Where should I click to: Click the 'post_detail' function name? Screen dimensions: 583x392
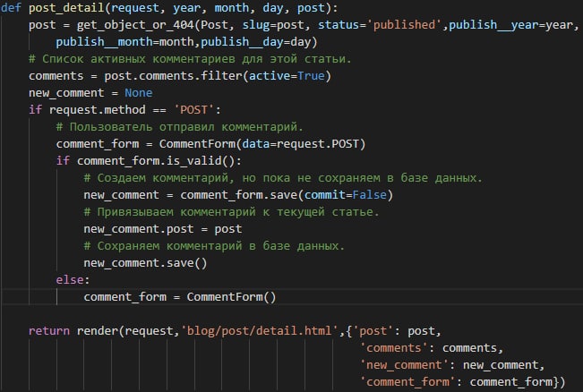click(66, 8)
